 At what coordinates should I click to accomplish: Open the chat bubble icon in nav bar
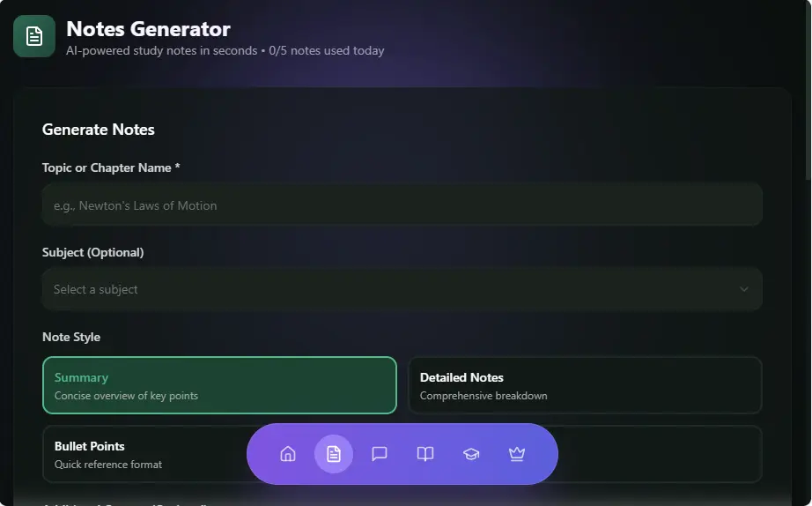click(380, 454)
